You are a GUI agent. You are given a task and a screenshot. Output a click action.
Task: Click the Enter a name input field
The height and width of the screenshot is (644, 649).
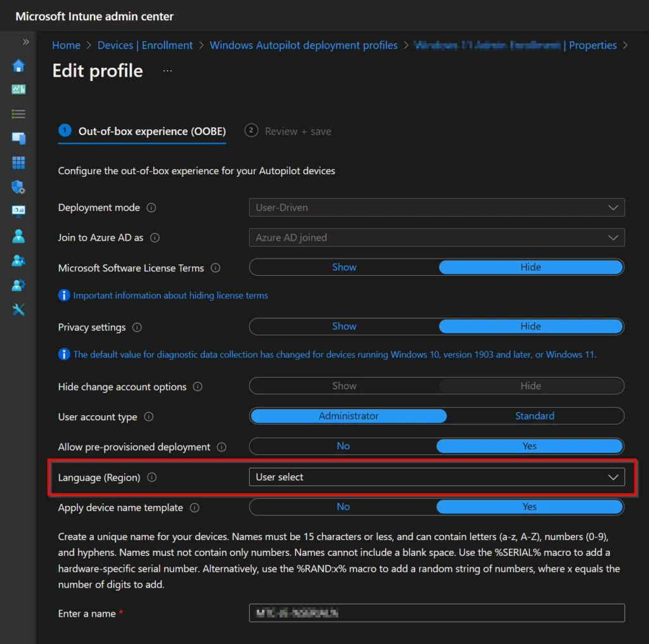pos(437,613)
